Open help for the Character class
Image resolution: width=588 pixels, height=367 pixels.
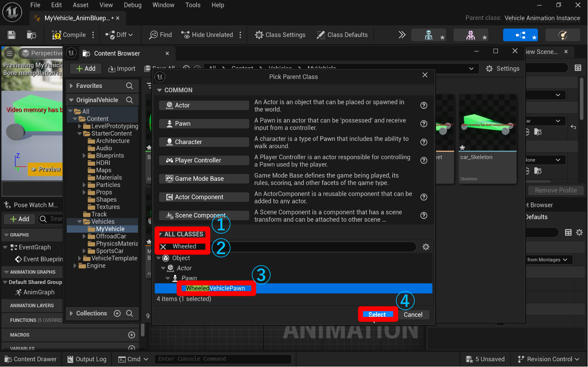pos(424,142)
